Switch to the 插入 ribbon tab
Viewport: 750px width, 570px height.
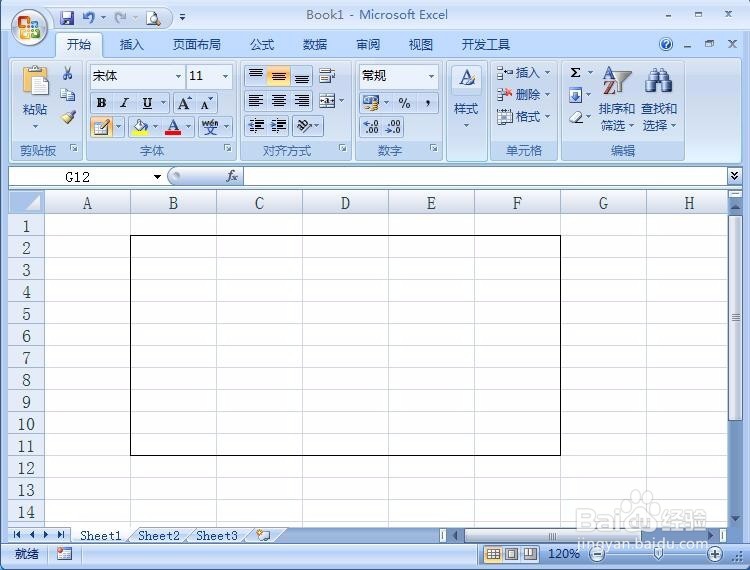pos(132,45)
